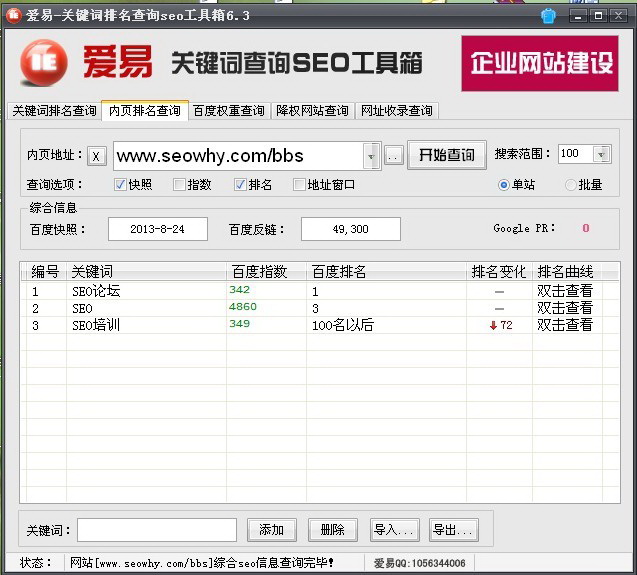This screenshot has height=575, width=637.
Task: Switch to 网址收录查询 tab
Action: pyautogui.click(x=396, y=111)
